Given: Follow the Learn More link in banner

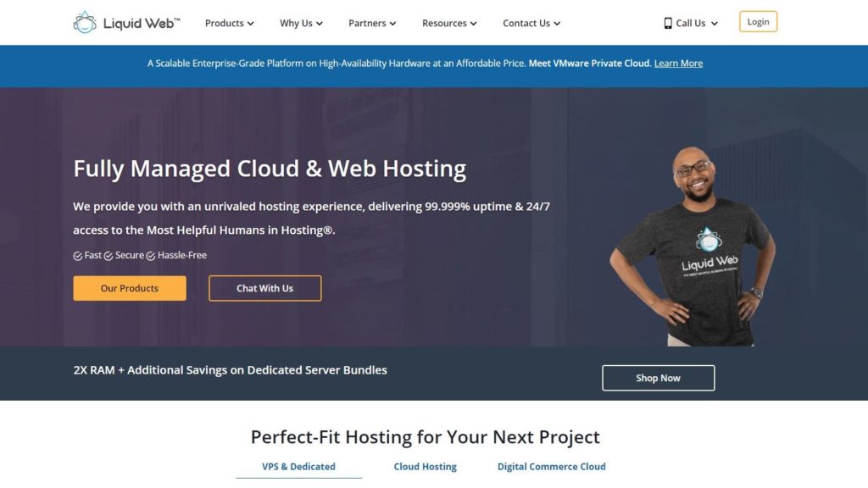Looking at the screenshot, I should 678,63.
